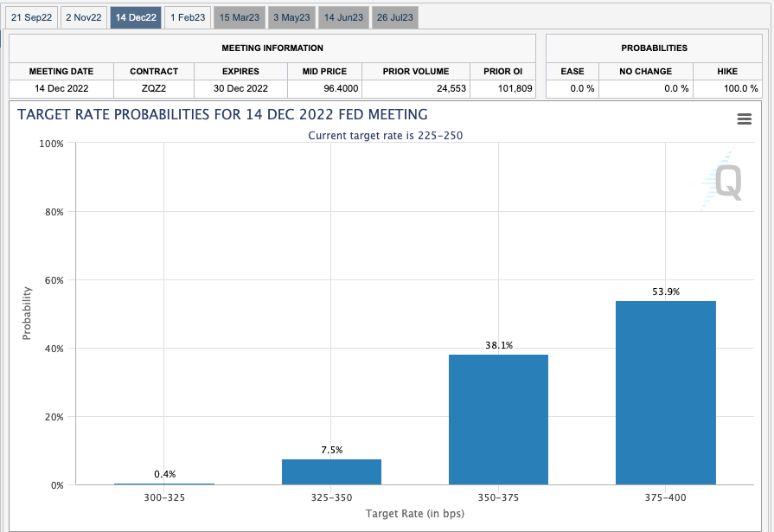
Task: Click the 375-400 bar showing 53.9%
Action: point(665,393)
